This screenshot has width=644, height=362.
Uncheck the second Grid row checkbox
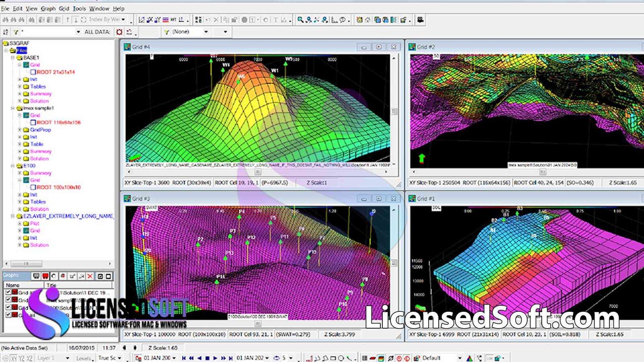pyautogui.click(x=8, y=300)
